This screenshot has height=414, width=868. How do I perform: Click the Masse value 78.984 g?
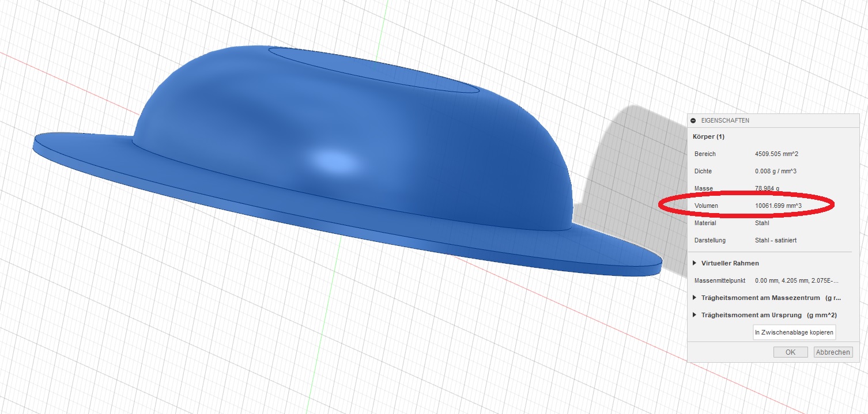(x=767, y=189)
